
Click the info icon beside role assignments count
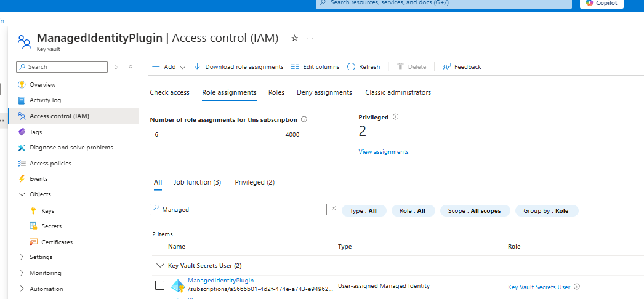tap(304, 119)
